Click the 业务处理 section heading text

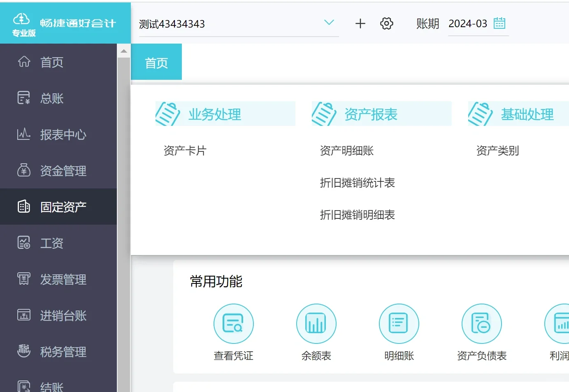click(215, 114)
